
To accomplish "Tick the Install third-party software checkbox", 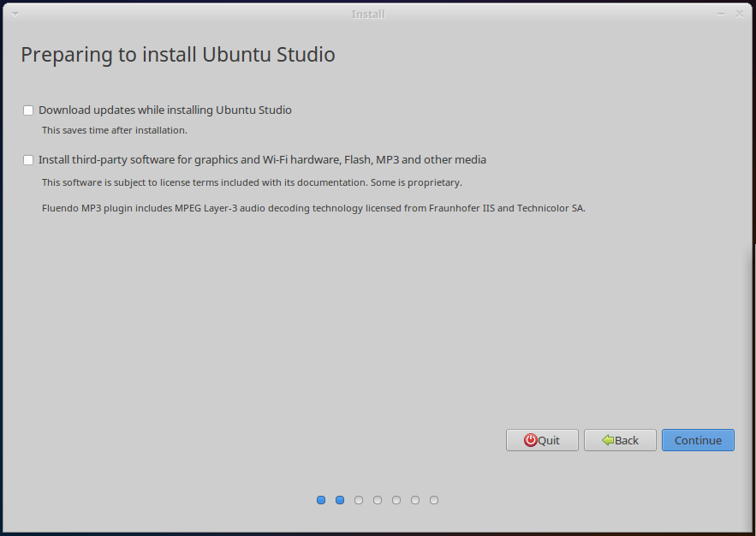I will coord(28,160).
